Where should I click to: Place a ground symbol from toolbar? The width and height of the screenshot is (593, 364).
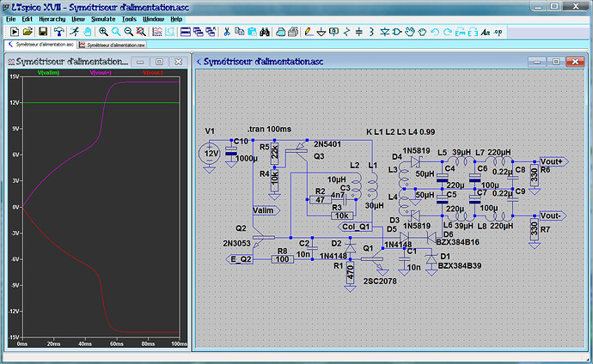pos(321,32)
